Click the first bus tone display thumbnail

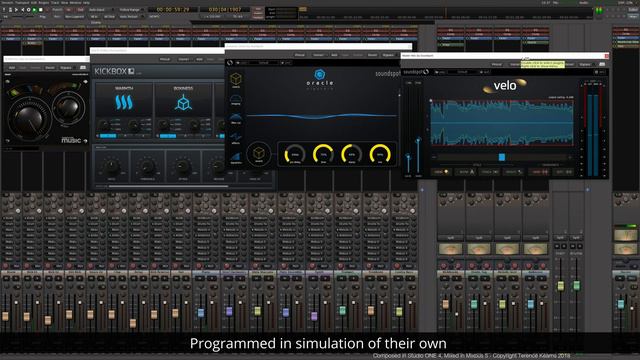point(451,249)
